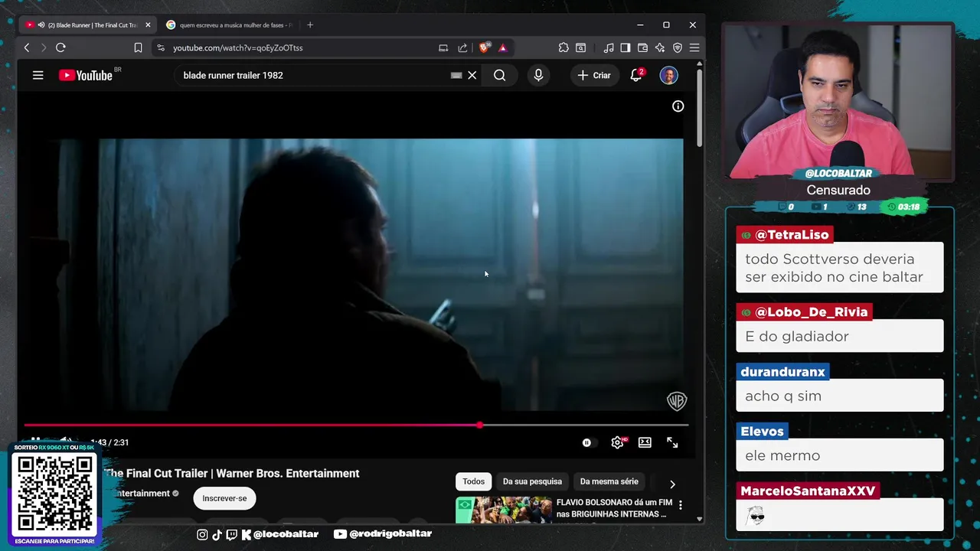This screenshot has width=980, height=551.
Task: Cast media with the screen cast icon
Action: (x=443, y=47)
